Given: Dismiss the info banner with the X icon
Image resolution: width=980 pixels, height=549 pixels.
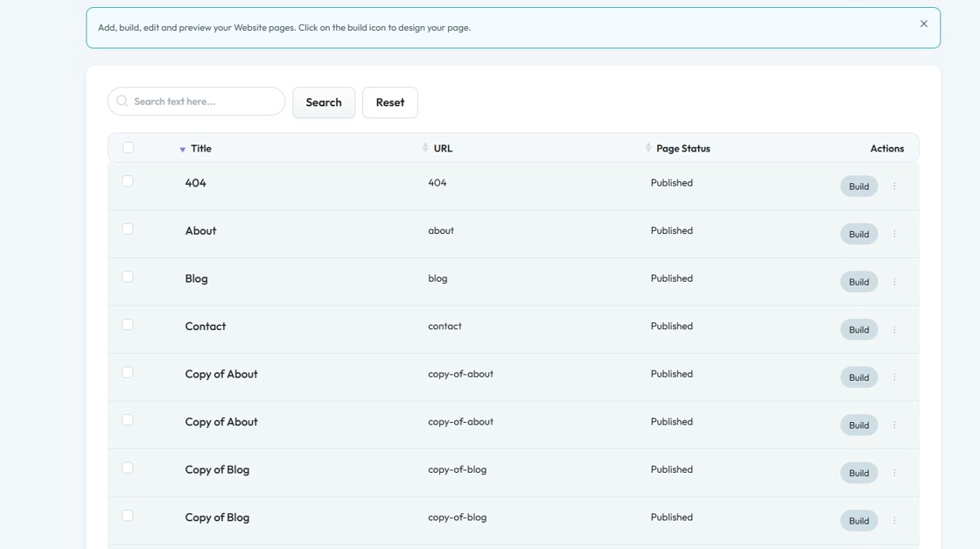Looking at the screenshot, I should point(923,25).
